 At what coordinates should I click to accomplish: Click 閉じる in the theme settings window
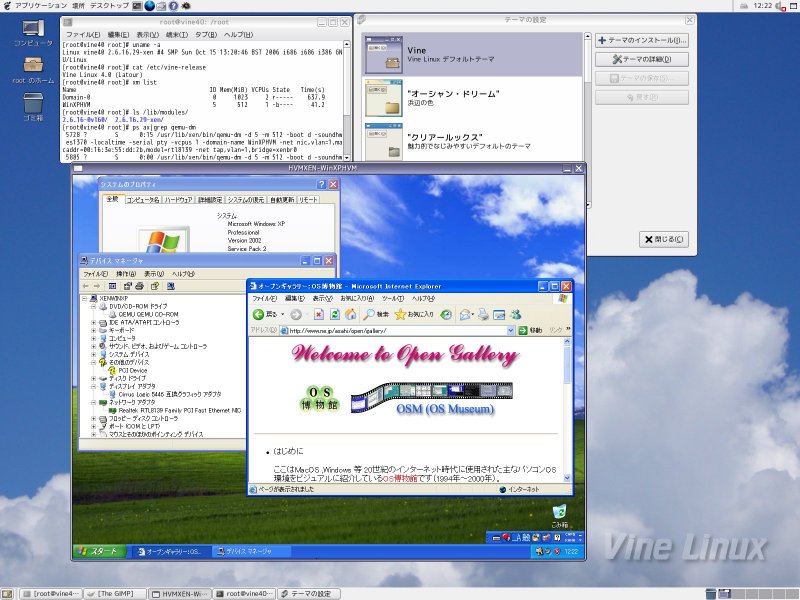[664, 239]
